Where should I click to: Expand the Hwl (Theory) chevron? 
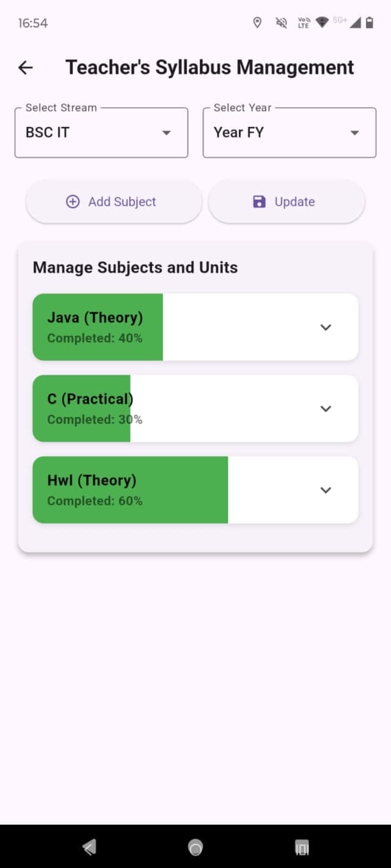pos(326,490)
